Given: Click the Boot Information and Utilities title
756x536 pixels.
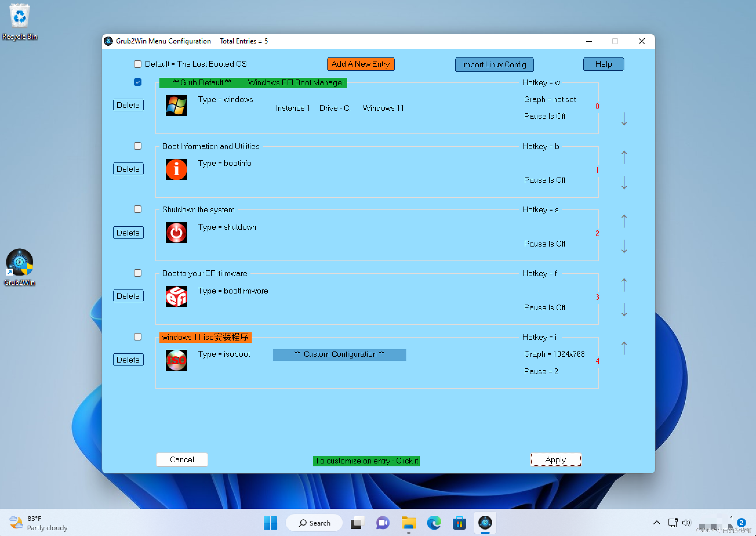Looking at the screenshot, I should click(211, 146).
